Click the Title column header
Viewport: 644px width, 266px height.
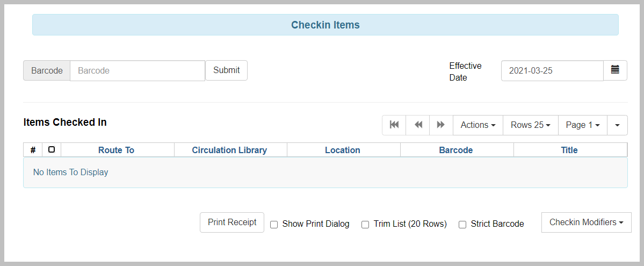coord(569,150)
